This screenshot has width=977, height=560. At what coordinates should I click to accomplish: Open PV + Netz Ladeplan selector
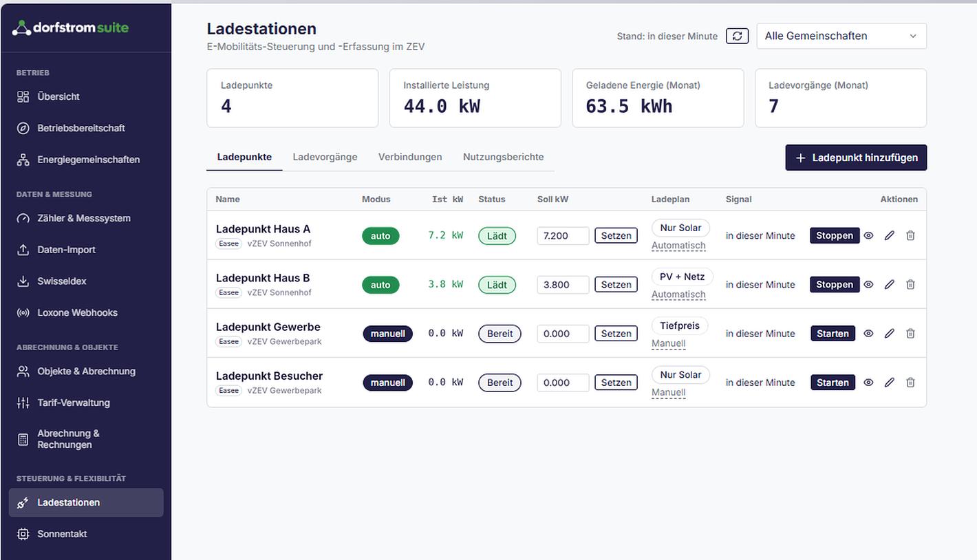point(682,277)
